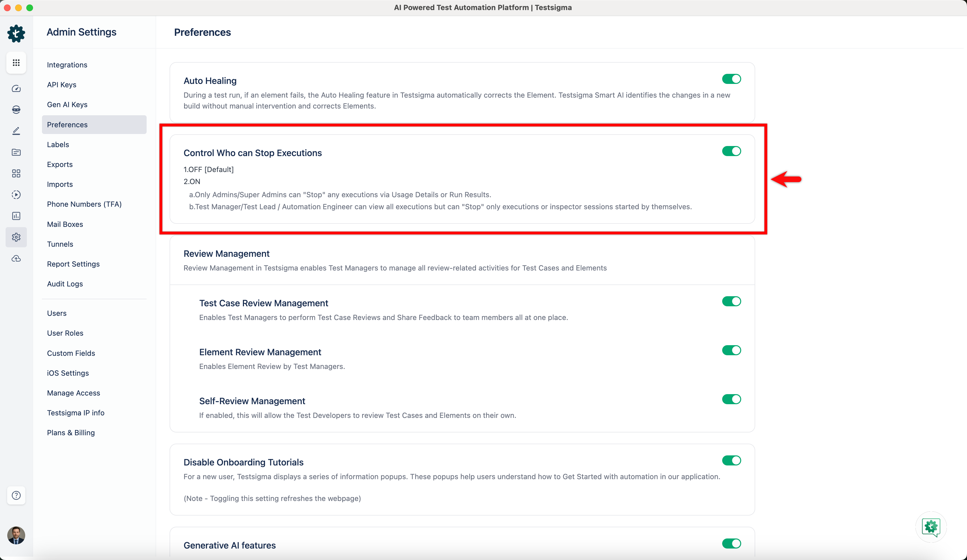Open the help question mark icon

click(16, 495)
